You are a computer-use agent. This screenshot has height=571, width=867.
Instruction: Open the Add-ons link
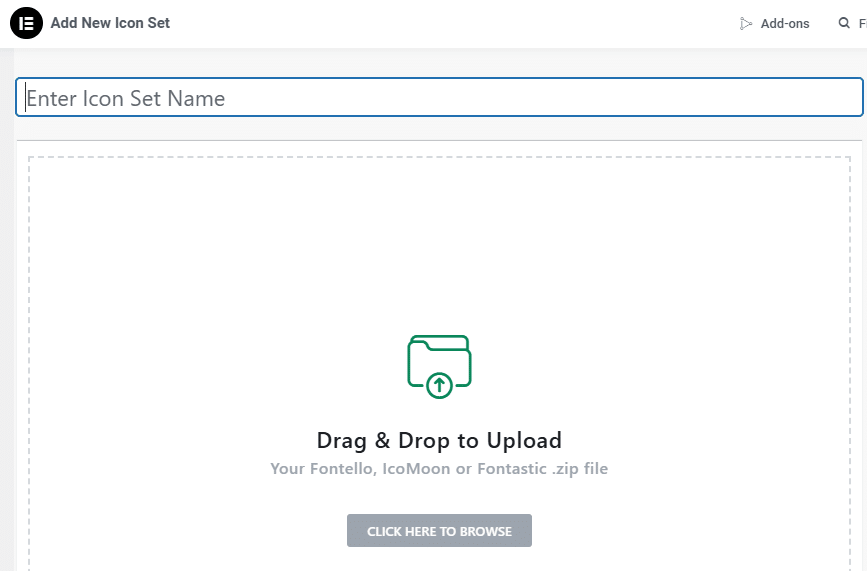[x=775, y=24]
